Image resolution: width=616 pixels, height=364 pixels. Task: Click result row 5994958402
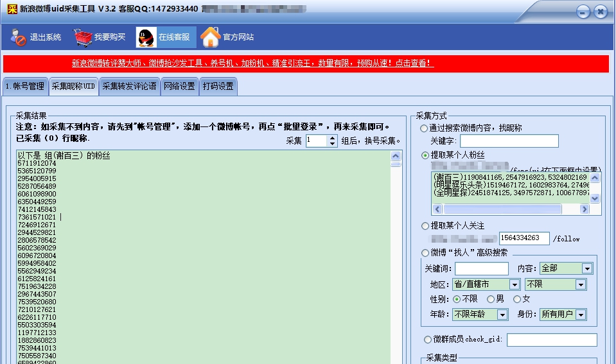click(x=37, y=263)
